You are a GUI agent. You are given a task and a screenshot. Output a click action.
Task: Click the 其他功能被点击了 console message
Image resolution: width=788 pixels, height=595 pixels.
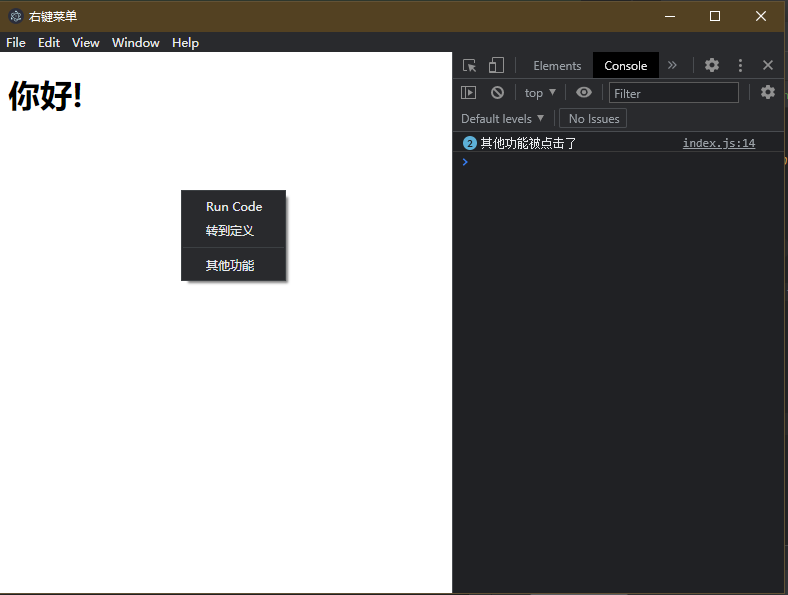[x=528, y=143]
